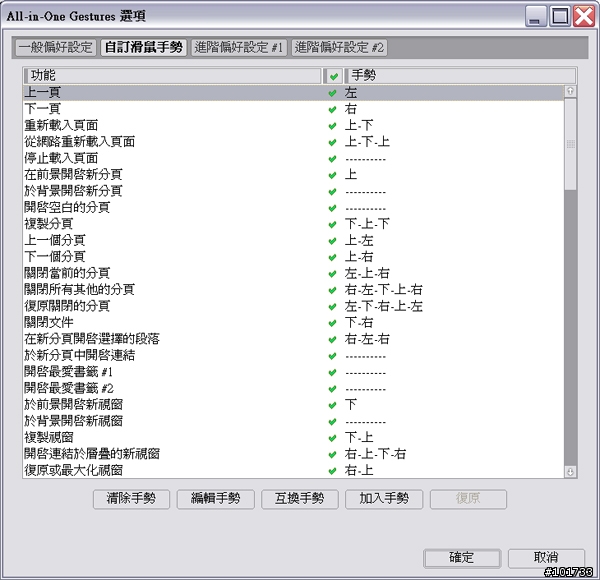Select 自訂滑鼠手勢 tab

143,47
